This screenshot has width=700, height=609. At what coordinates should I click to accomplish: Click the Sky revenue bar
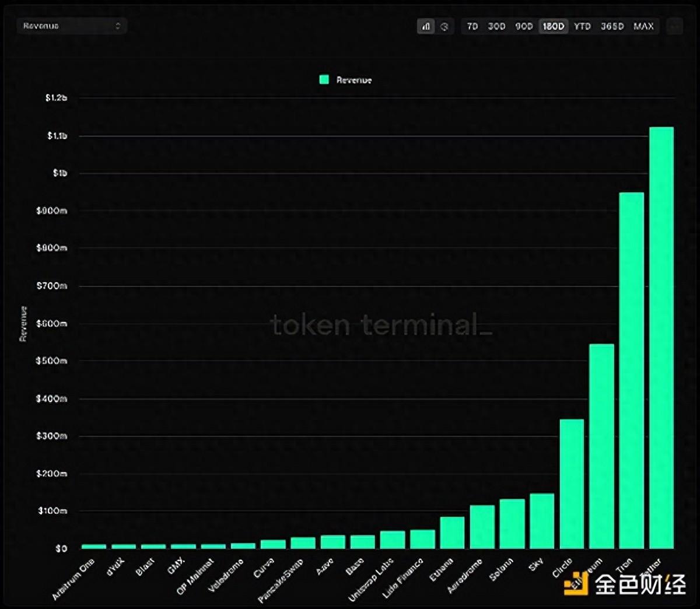(542, 521)
